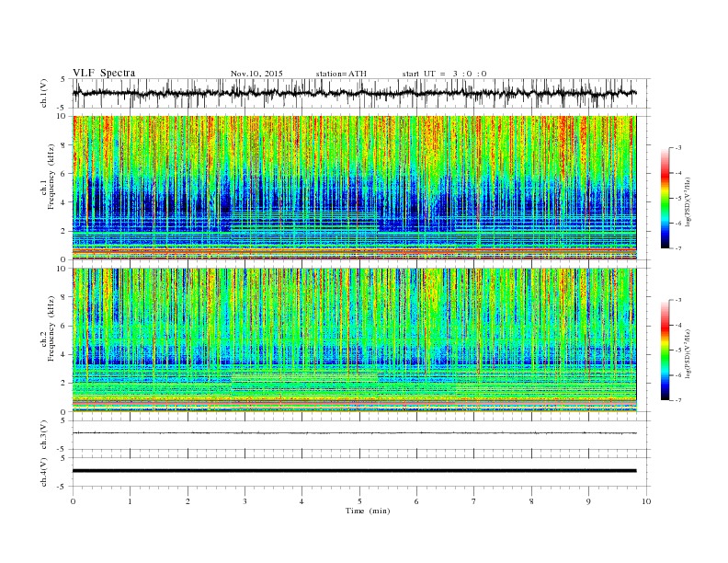Click the "8" minute tick label on time axis
The image size is (728, 563).
pyautogui.click(x=531, y=501)
